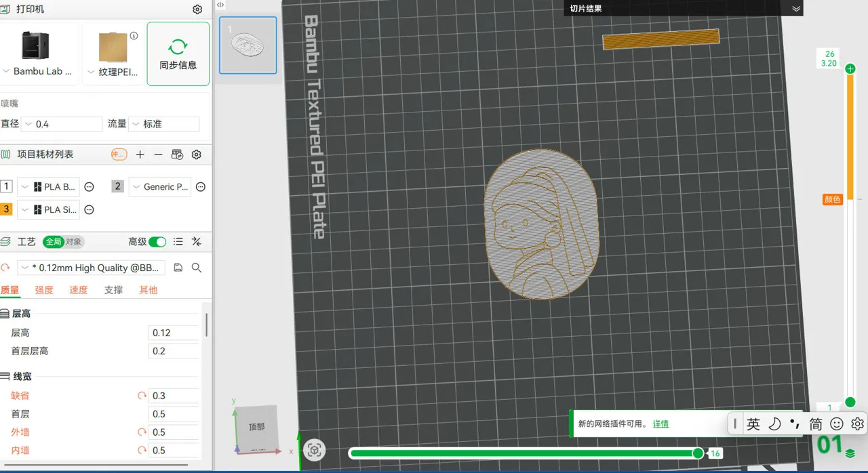Switch to the 强度 tab
Viewport: 868px width, 473px height.
(44, 290)
